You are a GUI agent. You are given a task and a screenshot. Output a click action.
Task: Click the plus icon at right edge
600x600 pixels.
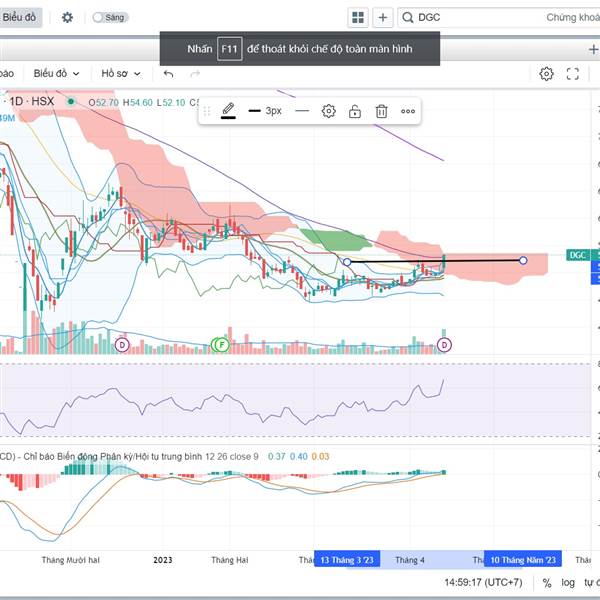[593, 49]
